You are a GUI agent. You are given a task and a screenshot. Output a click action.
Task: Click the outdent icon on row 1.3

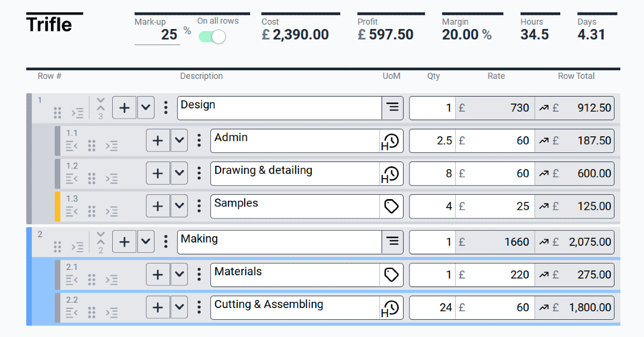tap(72, 211)
